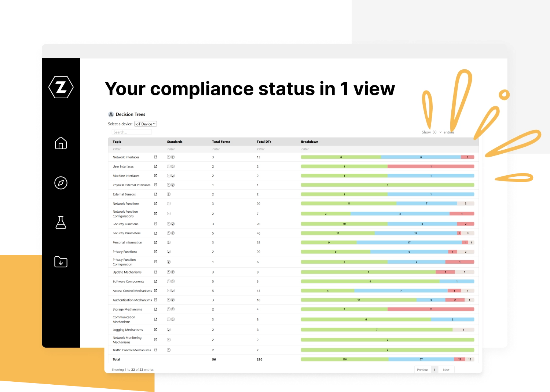The height and width of the screenshot is (392, 550).
Task: Click the Search input field above the table
Action: [x=132, y=132]
